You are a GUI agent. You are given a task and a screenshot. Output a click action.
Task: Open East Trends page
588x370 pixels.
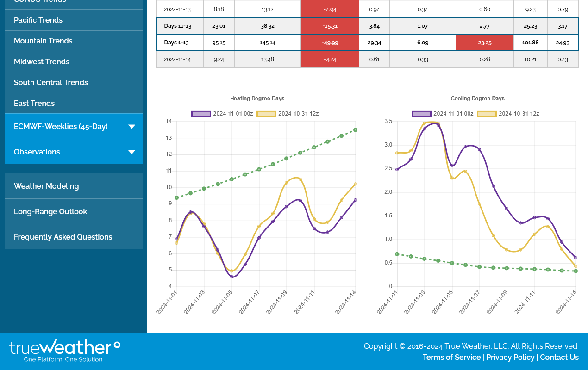tap(34, 103)
